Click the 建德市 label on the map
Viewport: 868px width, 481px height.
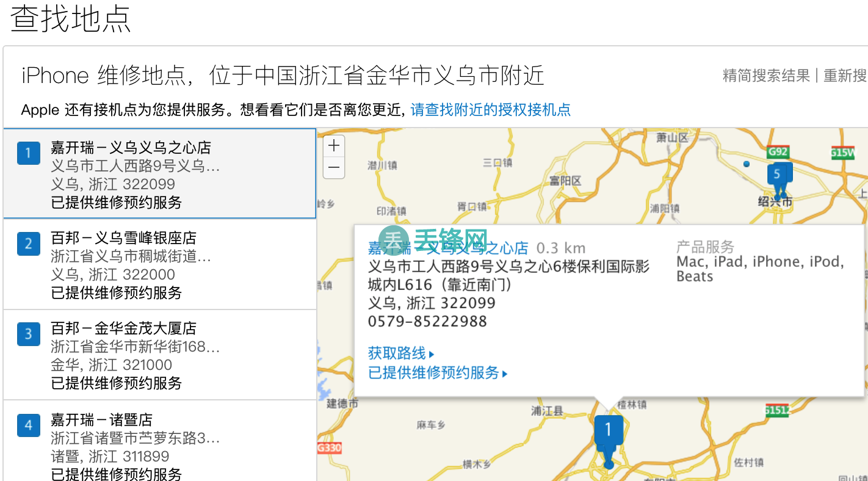click(342, 403)
